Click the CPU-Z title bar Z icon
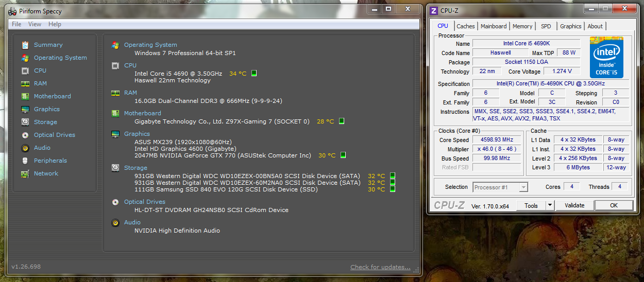This screenshot has height=282, width=644. click(433, 10)
